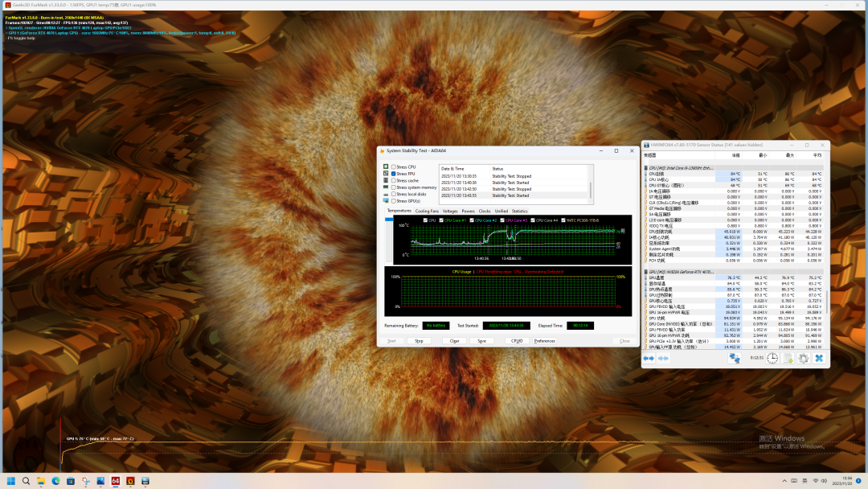Switch to the Cooling Fans tab
This screenshot has height=489, width=868.
(427, 211)
